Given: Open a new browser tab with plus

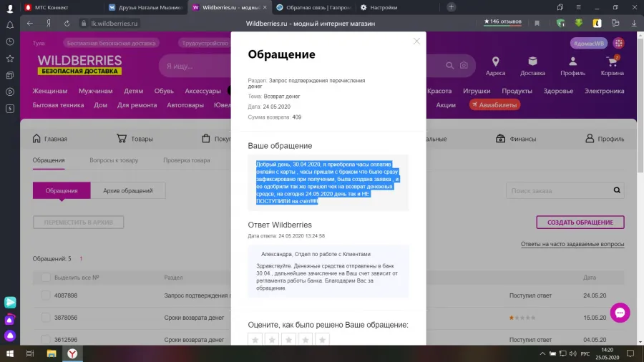Looking at the screenshot, I should (x=451, y=7).
